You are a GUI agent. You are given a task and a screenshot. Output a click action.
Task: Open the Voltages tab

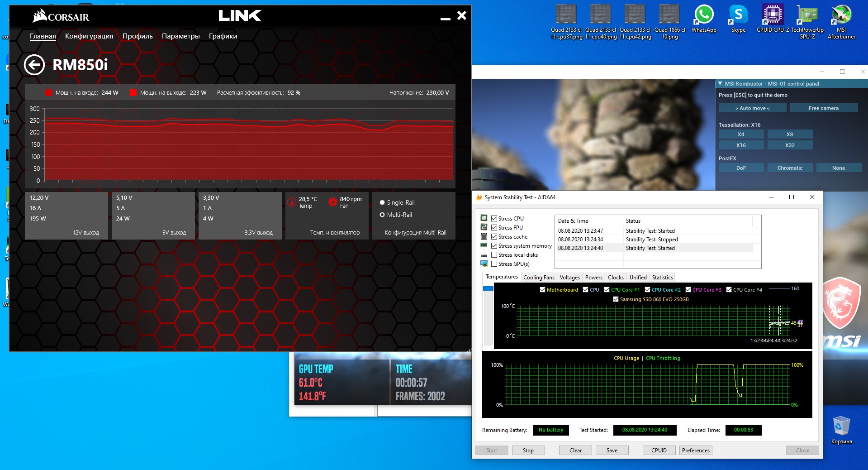[x=569, y=278]
